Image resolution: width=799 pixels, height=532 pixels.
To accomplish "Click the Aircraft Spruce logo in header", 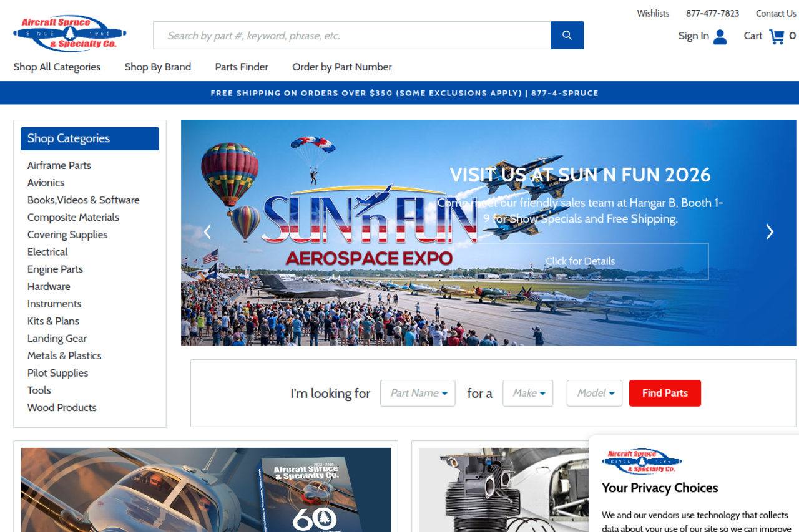I will pyautogui.click(x=69, y=33).
